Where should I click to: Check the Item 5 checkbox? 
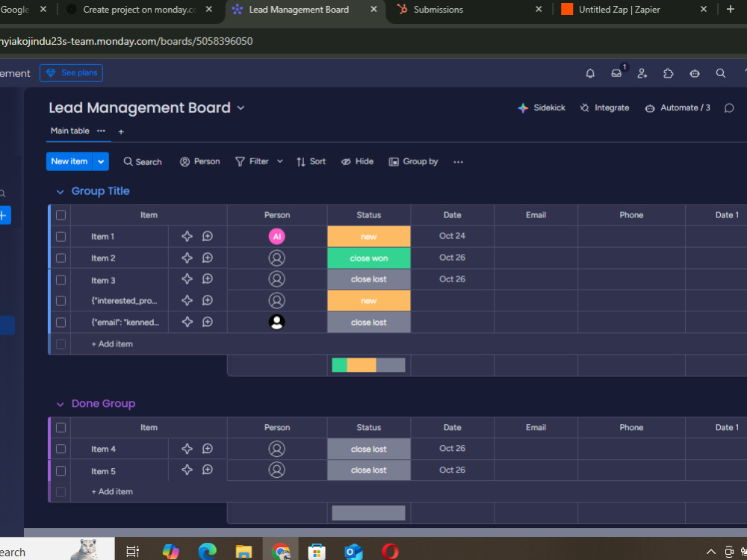(x=61, y=471)
